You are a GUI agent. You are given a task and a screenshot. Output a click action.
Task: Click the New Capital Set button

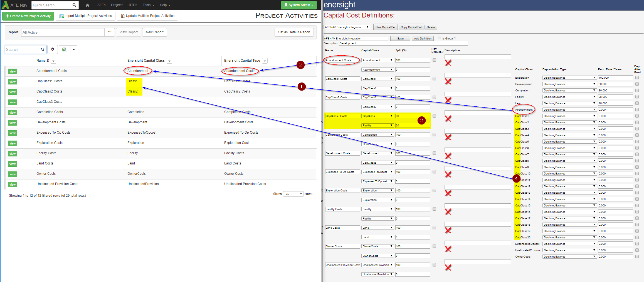click(x=385, y=27)
